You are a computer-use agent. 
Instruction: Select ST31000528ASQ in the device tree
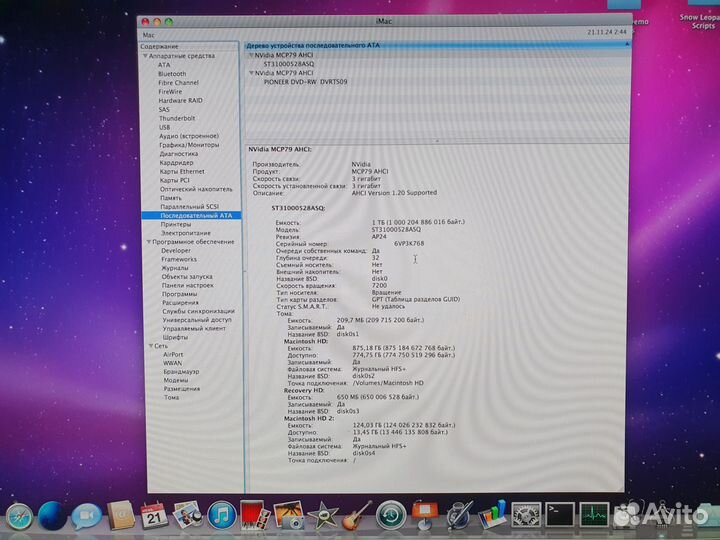[289, 64]
